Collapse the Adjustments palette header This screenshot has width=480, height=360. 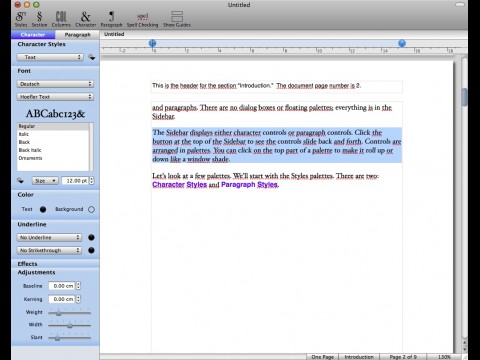(55, 272)
